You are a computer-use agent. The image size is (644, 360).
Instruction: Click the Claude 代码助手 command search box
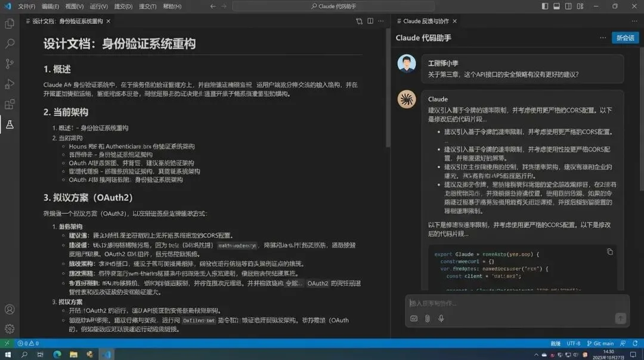[333, 6]
